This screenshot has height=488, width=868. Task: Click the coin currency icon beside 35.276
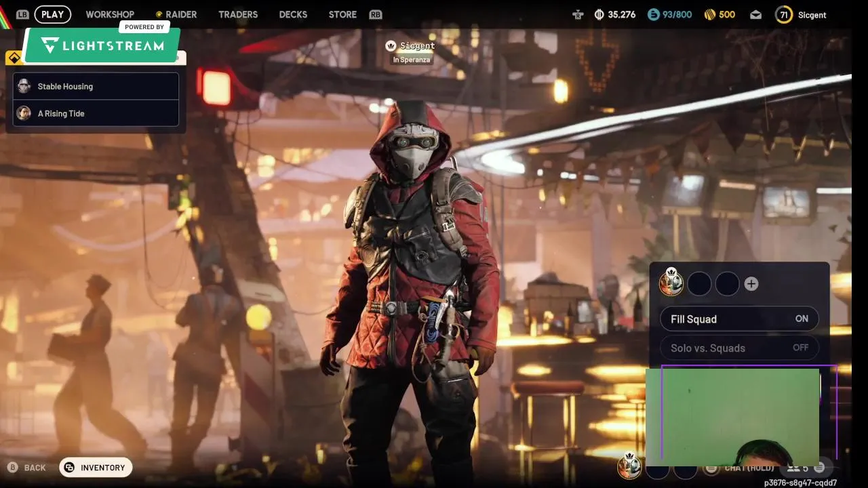pos(599,14)
